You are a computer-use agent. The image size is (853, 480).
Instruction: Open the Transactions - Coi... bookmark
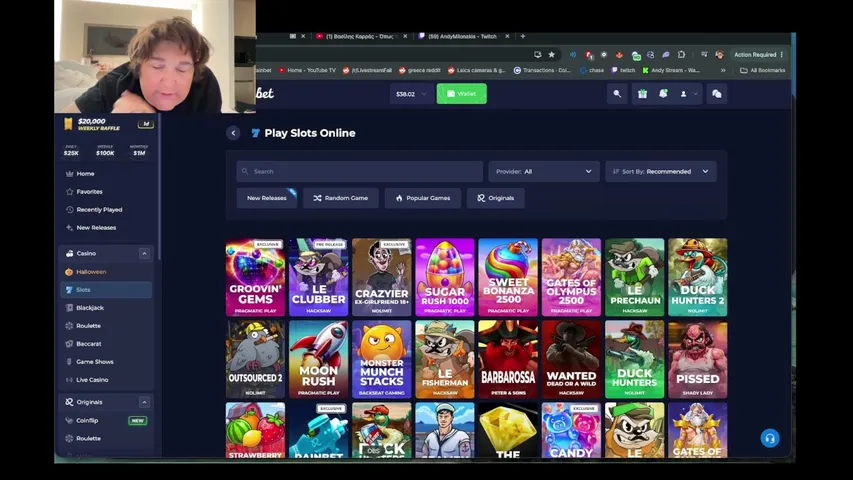[x=542, y=70]
